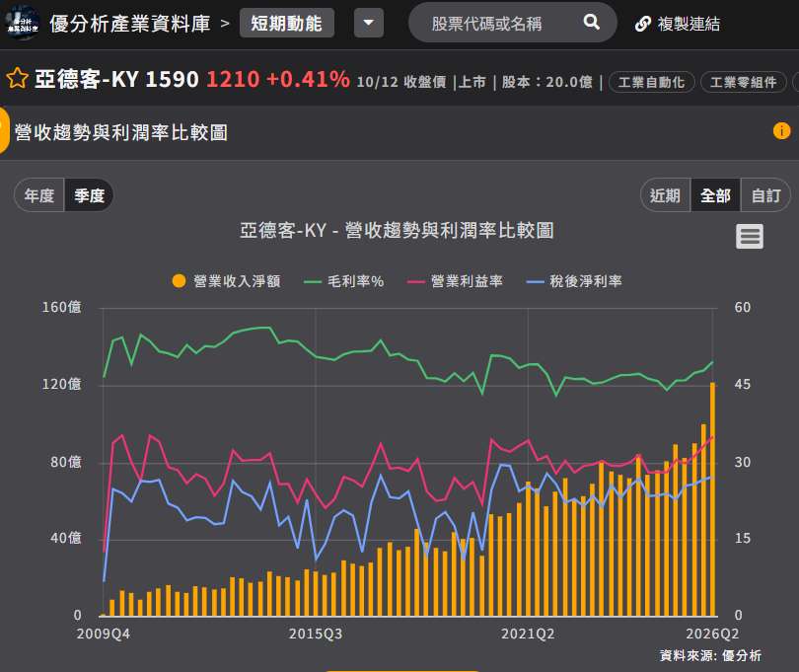
Task: Toggle 毛利率% legend series
Action: (344, 281)
